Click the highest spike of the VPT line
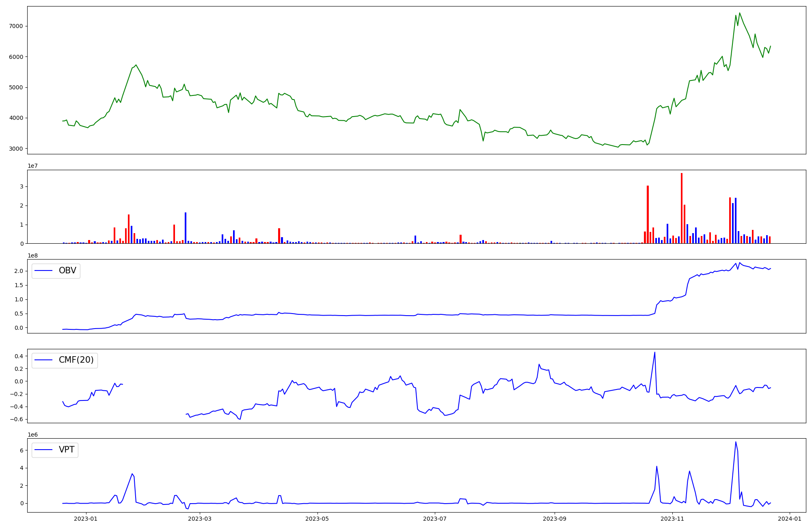This screenshot has width=812, height=528. 736,442
